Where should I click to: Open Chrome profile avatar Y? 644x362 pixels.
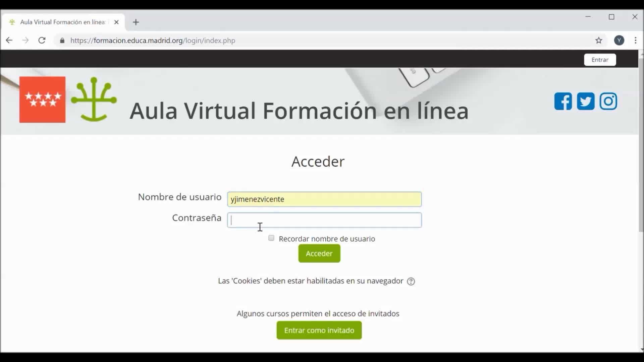click(619, 41)
